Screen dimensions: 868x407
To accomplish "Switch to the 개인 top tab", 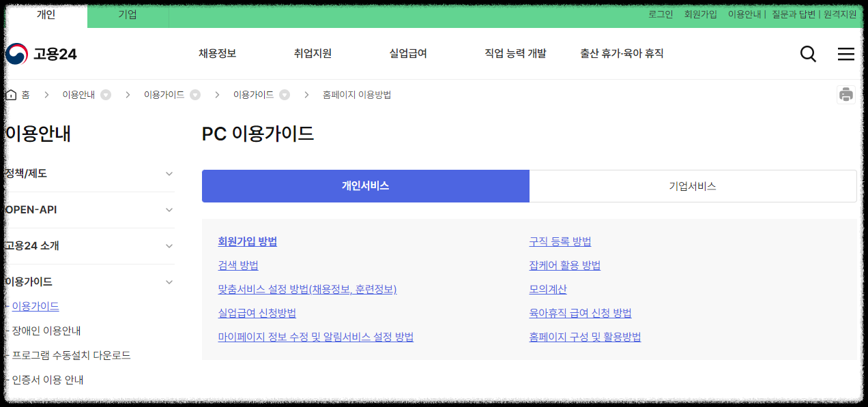I will 46,14.
